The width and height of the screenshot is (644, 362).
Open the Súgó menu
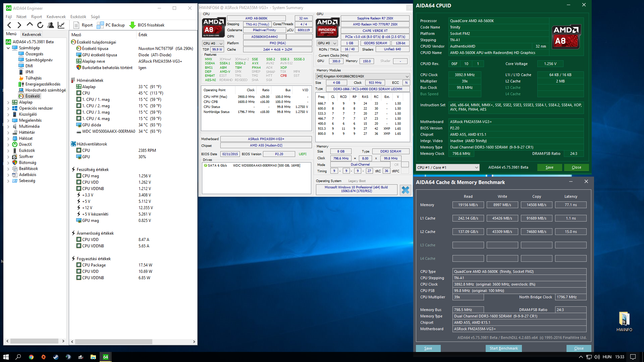(x=95, y=17)
